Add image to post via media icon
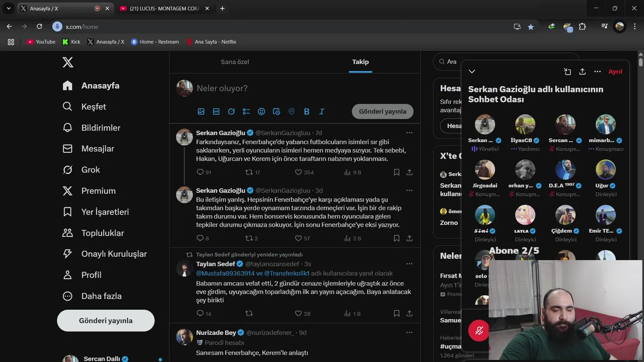Viewport: 644px width, 362px height. tap(201, 112)
